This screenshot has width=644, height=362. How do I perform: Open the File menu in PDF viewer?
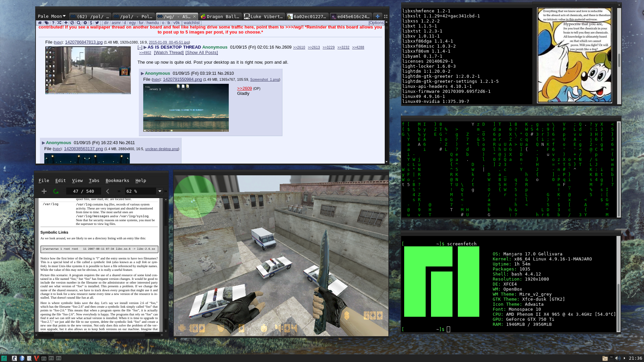(44, 180)
